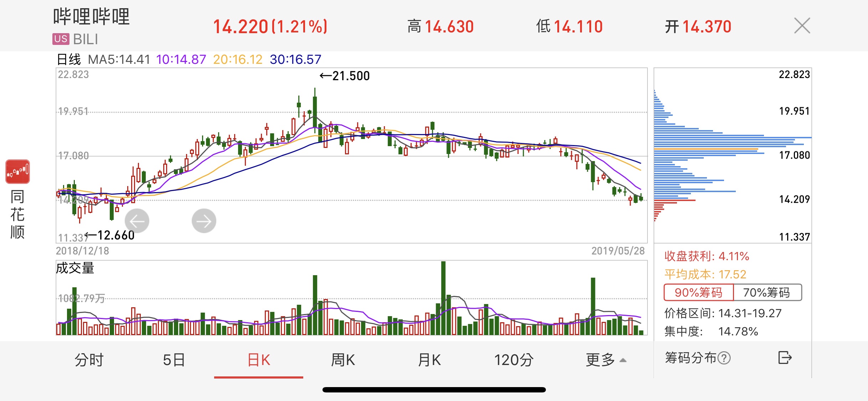This screenshot has height=401, width=868.
Task: Open the 成交量 indicator selector
Action: (x=75, y=268)
